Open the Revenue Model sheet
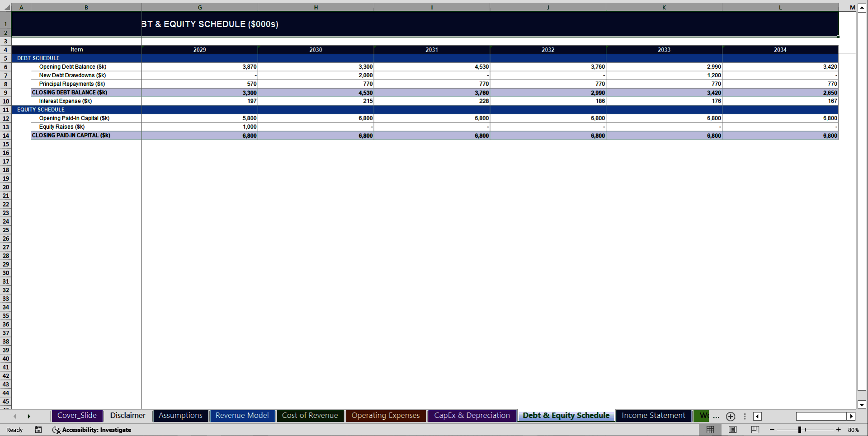 (x=242, y=415)
